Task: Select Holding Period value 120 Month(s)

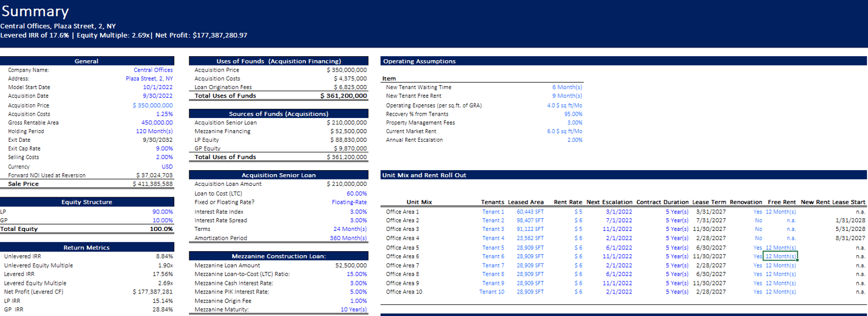Action: tap(154, 131)
